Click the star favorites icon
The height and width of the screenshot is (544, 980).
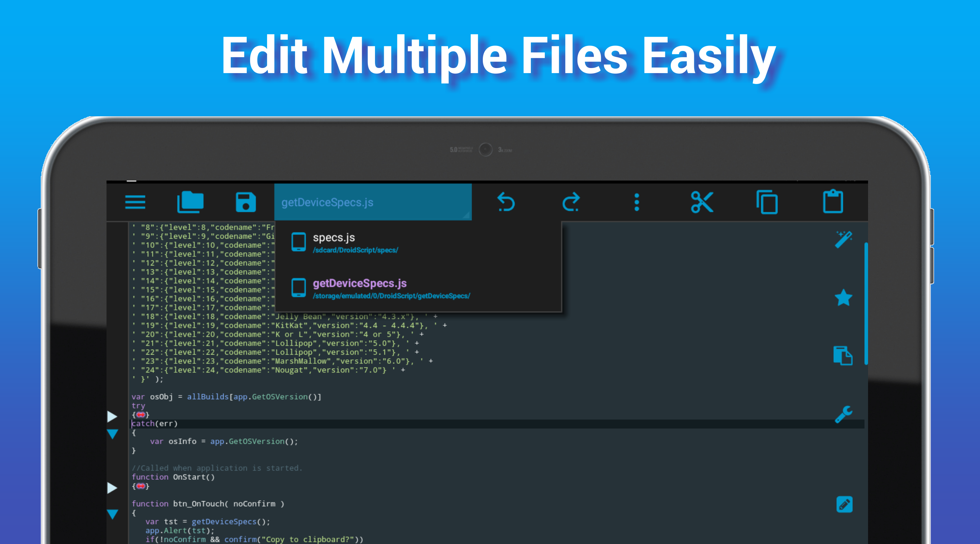click(x=844, y=297)
